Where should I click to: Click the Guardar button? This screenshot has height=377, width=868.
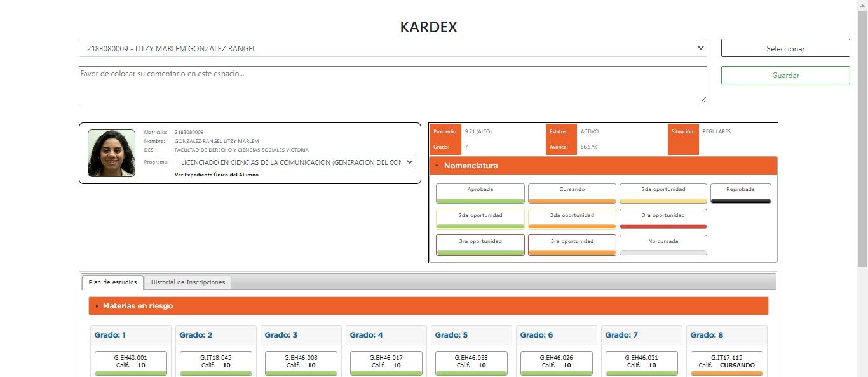point(785,75)
